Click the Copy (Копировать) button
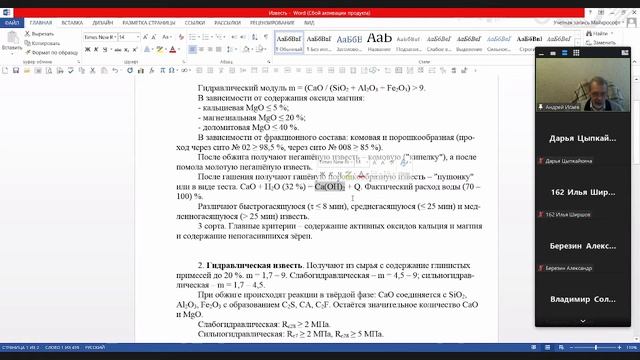 (x=42, y=43)
